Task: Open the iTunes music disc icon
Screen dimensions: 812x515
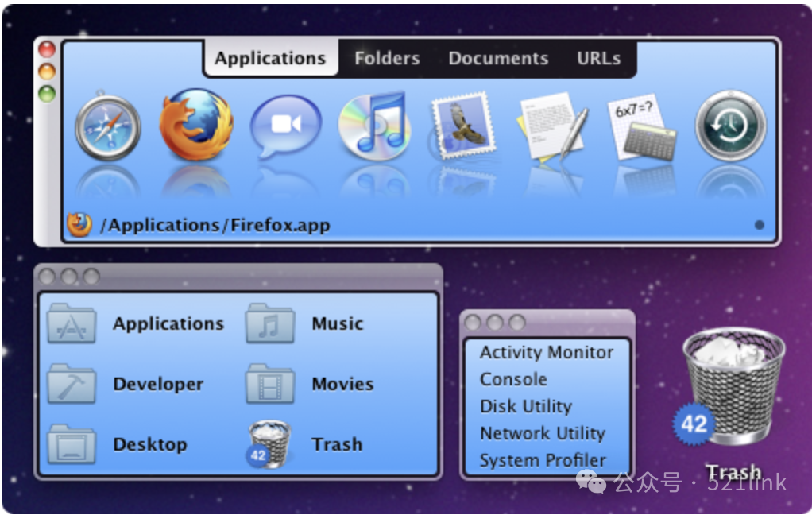Action: tap(374, 126)
